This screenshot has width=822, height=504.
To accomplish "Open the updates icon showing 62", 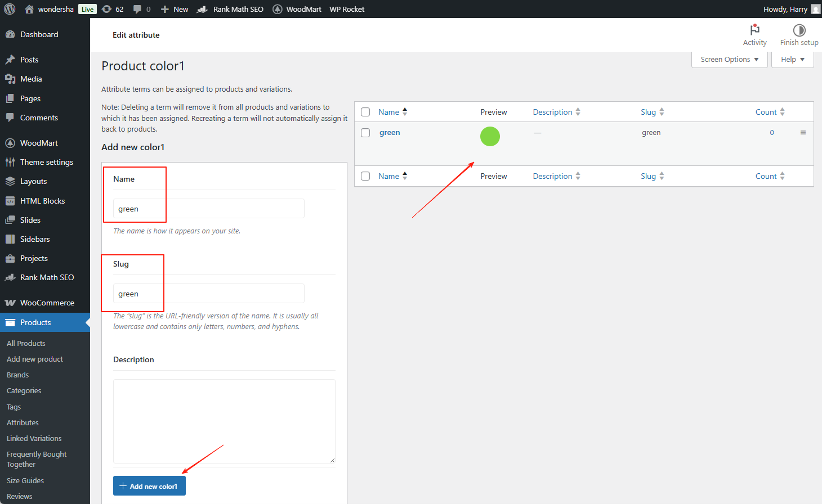I will [107, 9].
